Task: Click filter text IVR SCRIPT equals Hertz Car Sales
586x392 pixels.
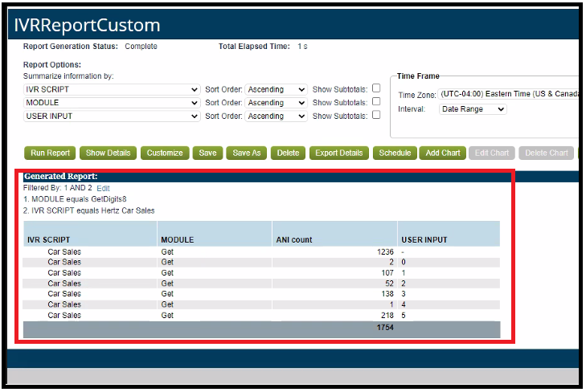Action: coord(92,210)
